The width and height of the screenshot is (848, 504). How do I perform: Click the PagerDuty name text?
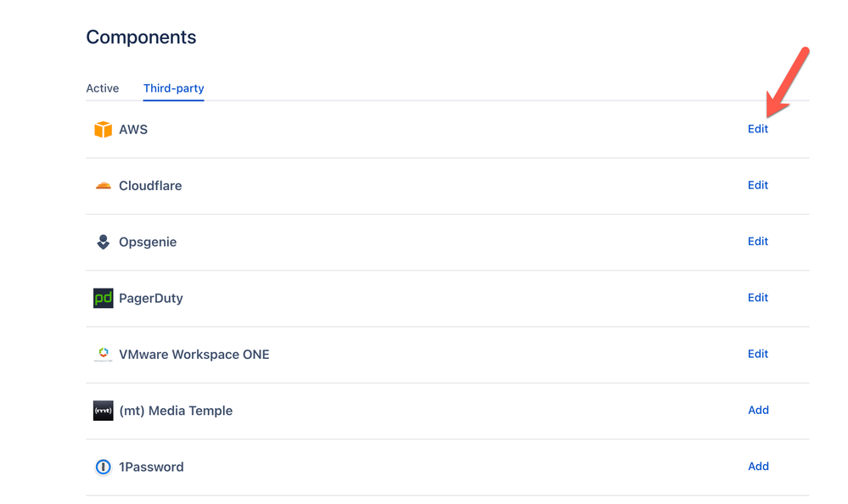[150, 299]
